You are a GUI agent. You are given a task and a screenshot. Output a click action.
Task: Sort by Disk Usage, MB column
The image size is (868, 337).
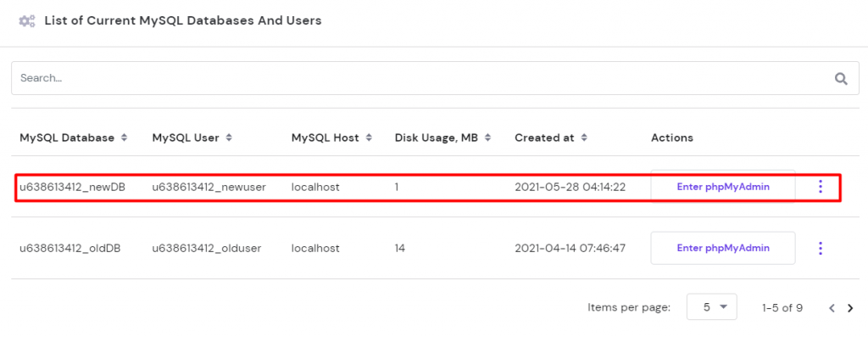442,138
